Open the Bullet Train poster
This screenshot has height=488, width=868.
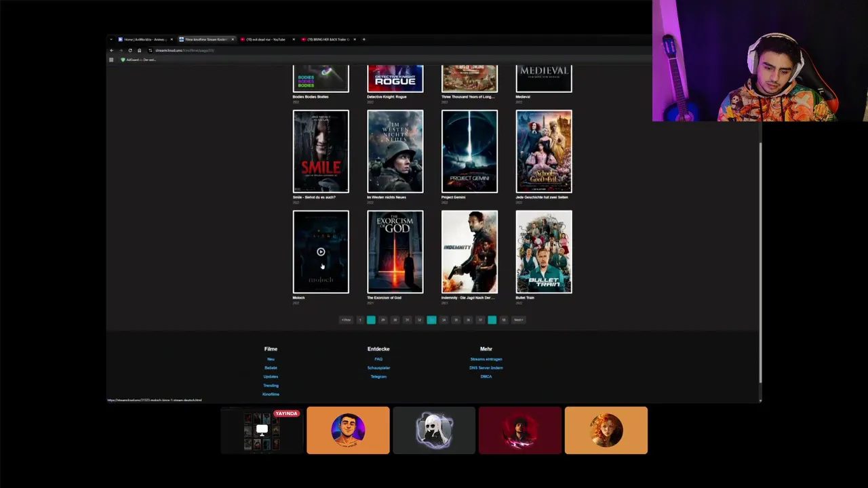544,251
